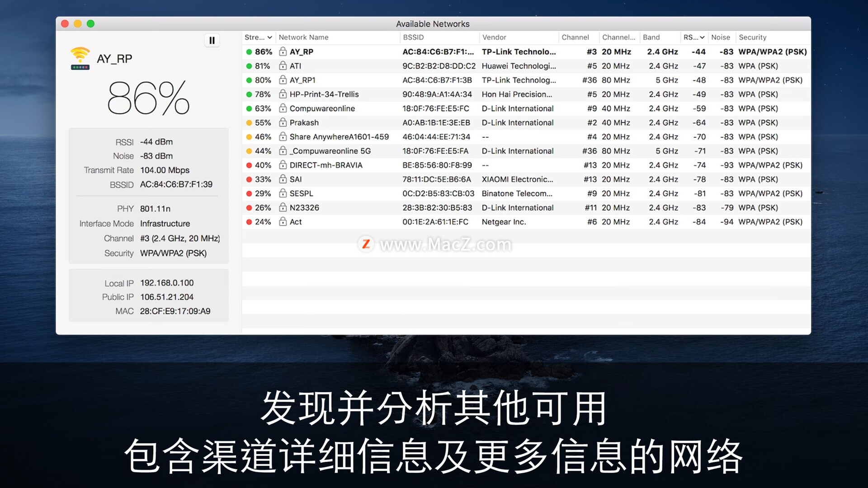Click the lock icon of N23326 row
The width and height of the screenshot is (868, 488).
(x=283, y=207)
